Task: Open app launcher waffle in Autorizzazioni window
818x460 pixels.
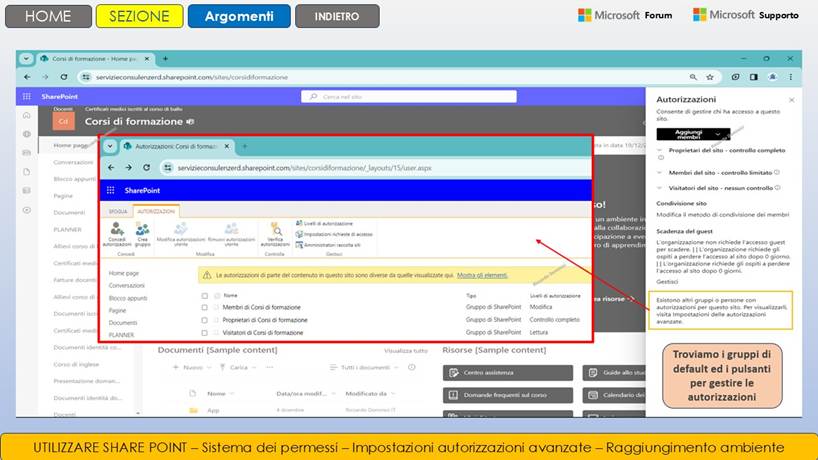Action: coord(111,190)
